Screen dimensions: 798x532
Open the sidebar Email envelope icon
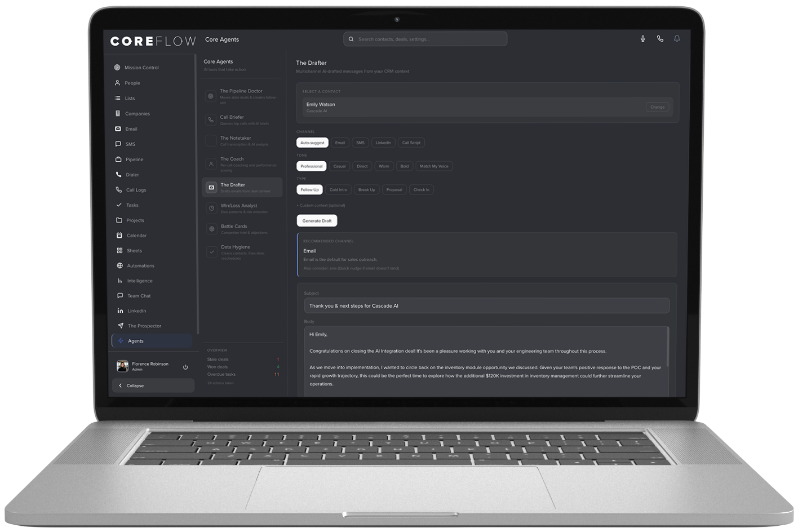tap(118, 128)
